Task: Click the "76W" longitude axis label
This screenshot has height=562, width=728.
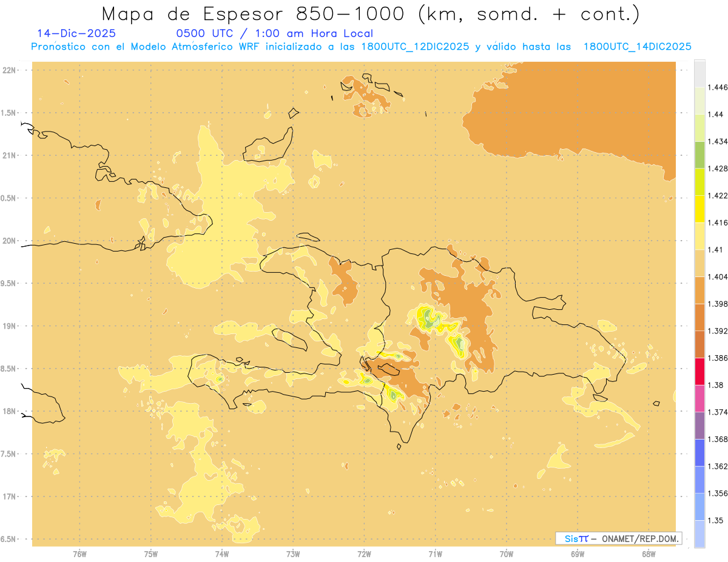Action: pyautogui.click(x=79, y=554)
